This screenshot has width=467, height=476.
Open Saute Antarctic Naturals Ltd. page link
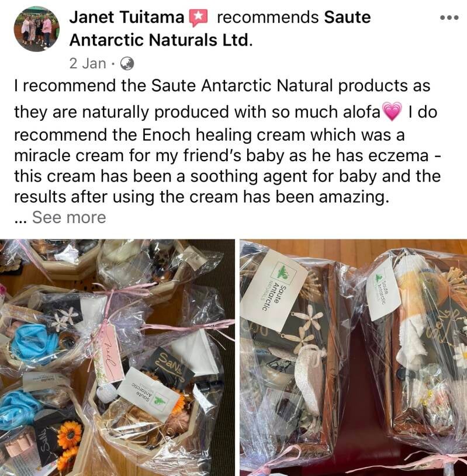click(220, 29)
